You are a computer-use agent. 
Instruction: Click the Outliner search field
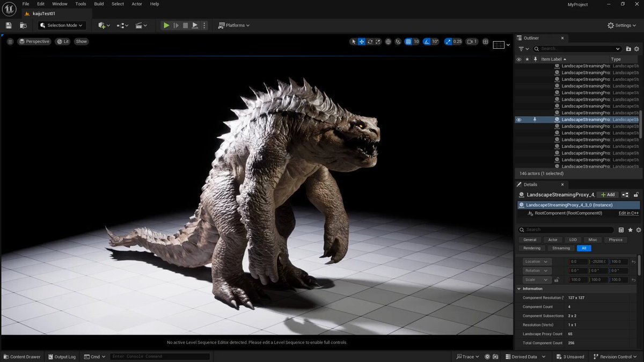(577, 49)
